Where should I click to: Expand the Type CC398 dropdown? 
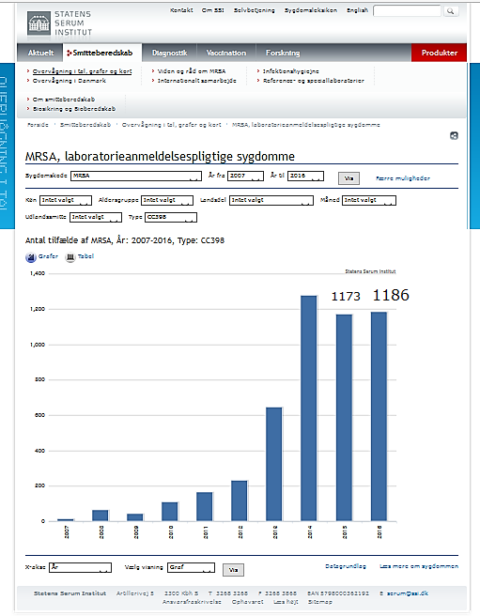coord(170,217)
